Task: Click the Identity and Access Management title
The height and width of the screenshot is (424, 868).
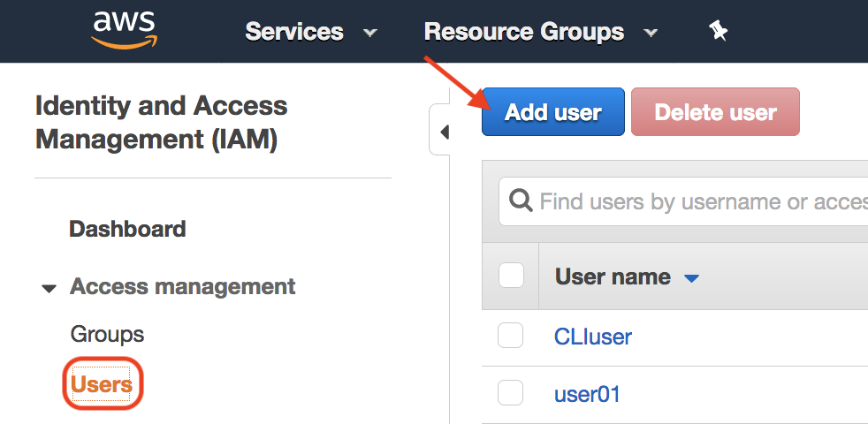Action: point(162,122)
